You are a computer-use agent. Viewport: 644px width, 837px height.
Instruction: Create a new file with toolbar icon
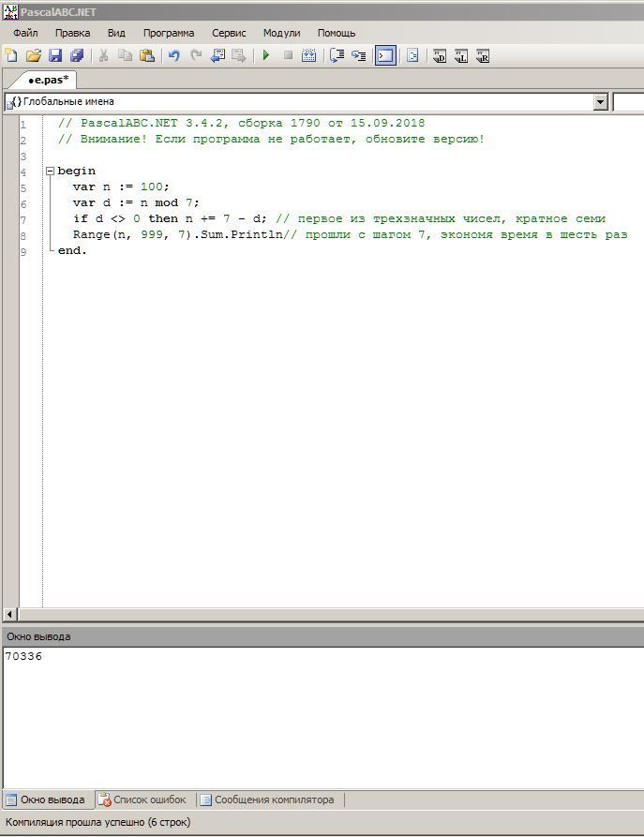click(x=10, y=55)
